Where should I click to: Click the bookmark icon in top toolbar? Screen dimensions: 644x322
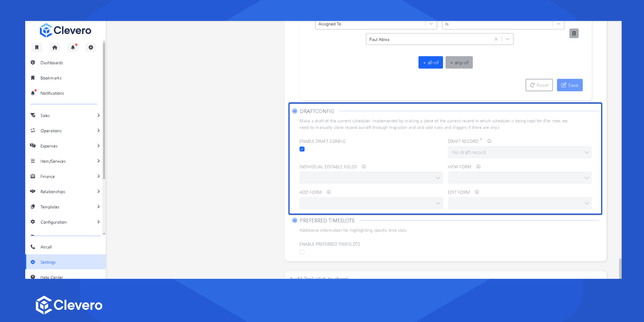[37, 47]
